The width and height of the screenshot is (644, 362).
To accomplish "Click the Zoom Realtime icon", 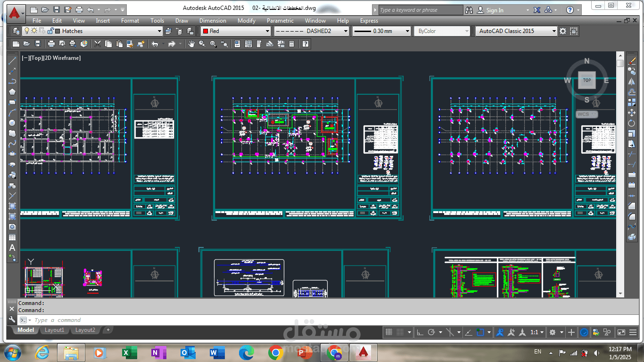I will 202,44.
